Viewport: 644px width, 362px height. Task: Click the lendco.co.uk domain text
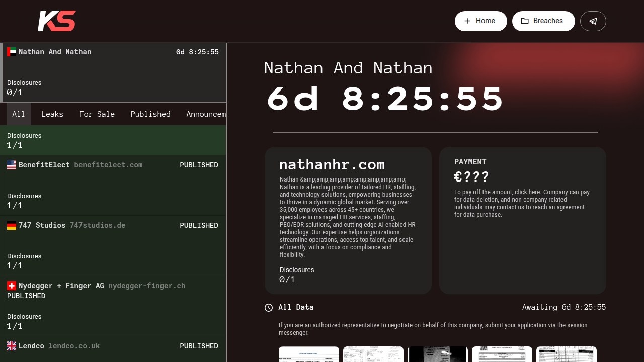pos(74,346)
